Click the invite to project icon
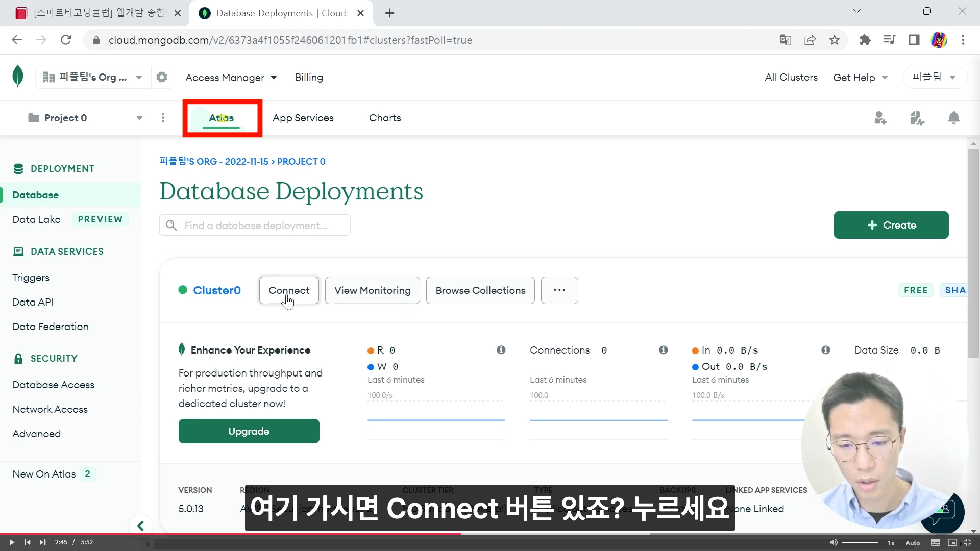The width and height of the screenshot is (980, 551). [x=880, y=118]
